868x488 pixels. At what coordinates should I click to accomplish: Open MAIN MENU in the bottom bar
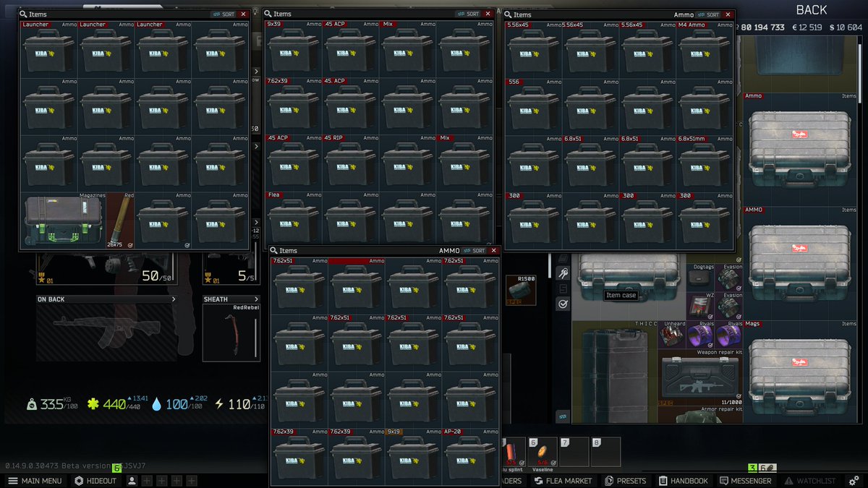pos(35,481)
